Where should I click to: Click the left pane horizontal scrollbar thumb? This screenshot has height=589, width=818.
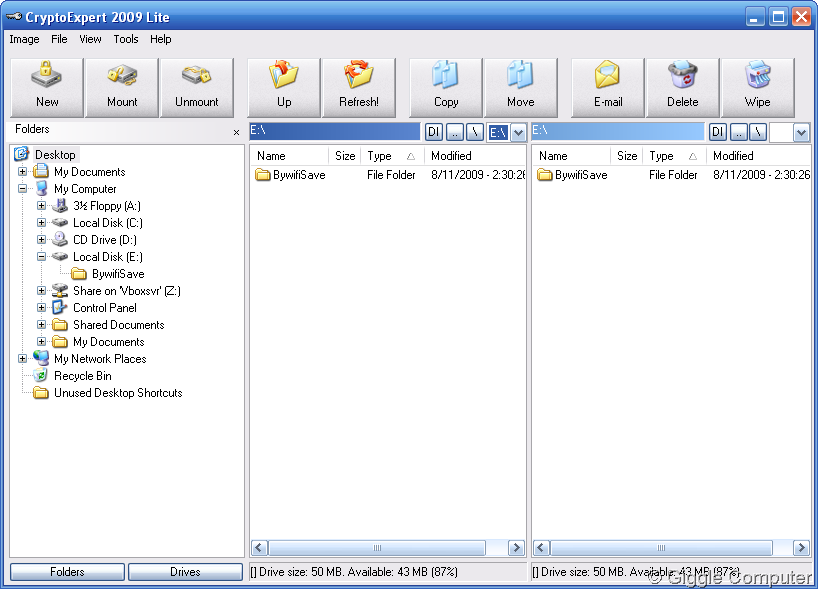(377, 548)
